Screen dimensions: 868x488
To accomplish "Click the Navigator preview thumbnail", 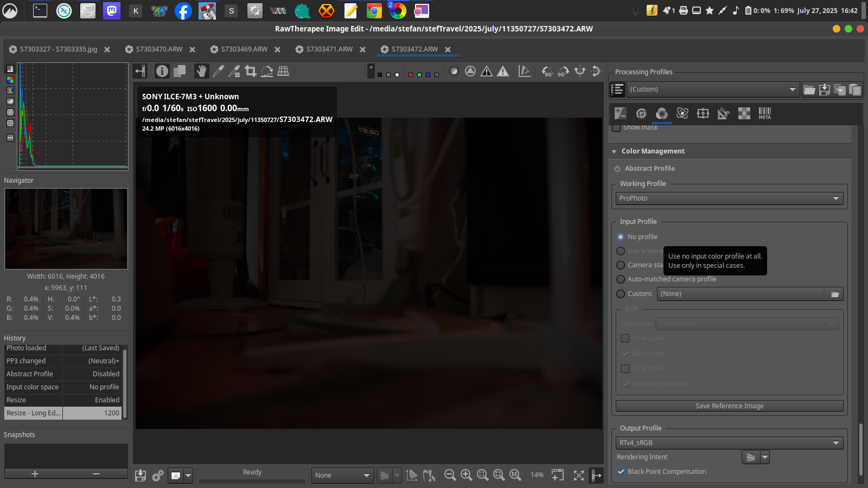I will pos(66,229).
